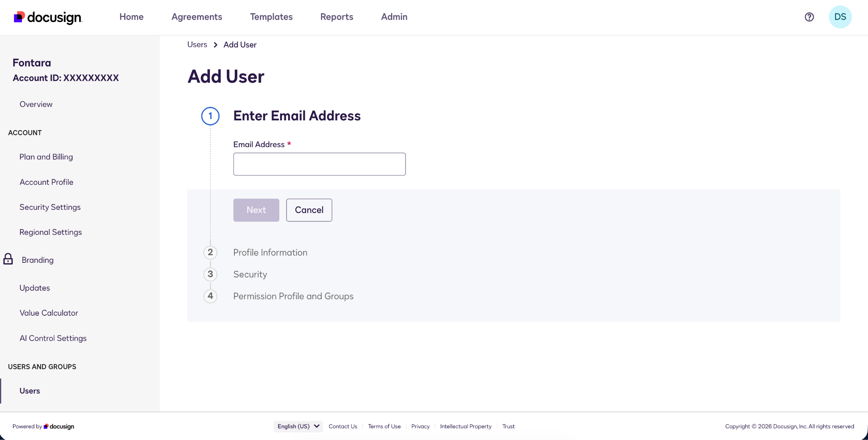Viewport: 868px width, 440px height.
Task: Expand the English (US) language dropdown
Action: point(298,426)
